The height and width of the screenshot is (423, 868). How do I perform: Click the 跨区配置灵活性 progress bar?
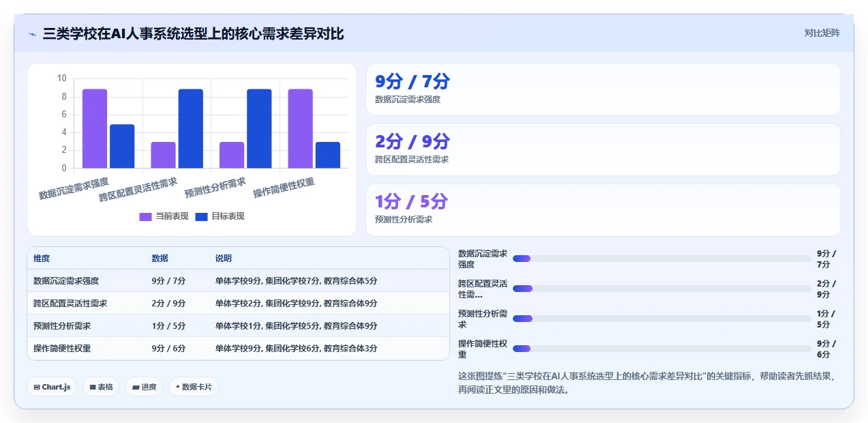pyautogui.click(x=662, y=289)
